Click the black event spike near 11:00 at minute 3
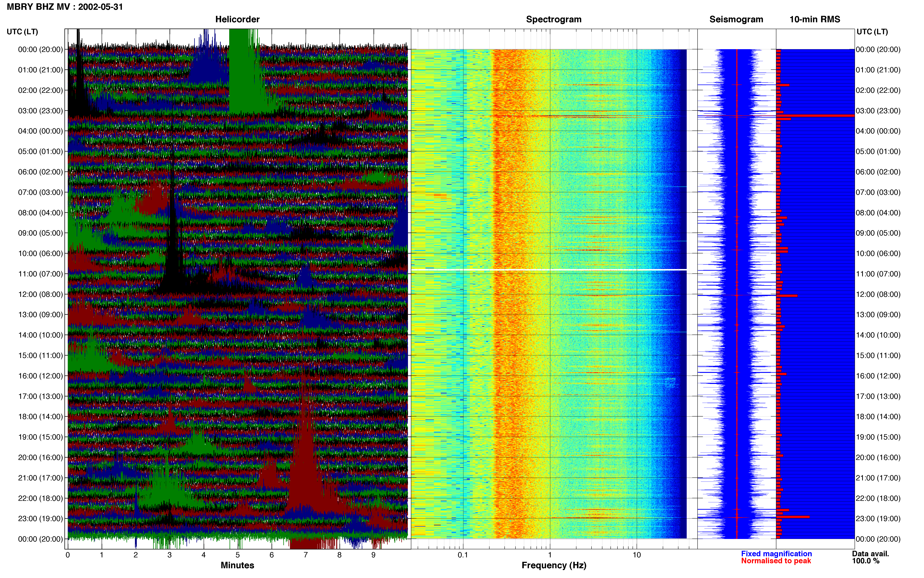924x578 pixels. coord(173,229)
